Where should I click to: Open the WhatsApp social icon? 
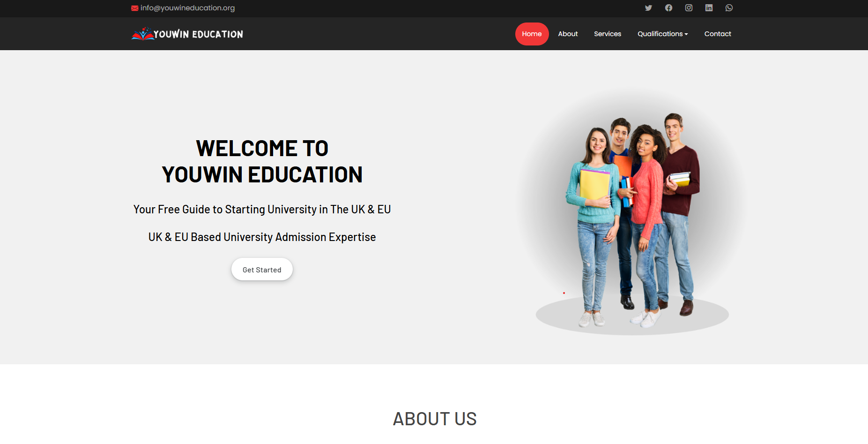pos(729,8)
